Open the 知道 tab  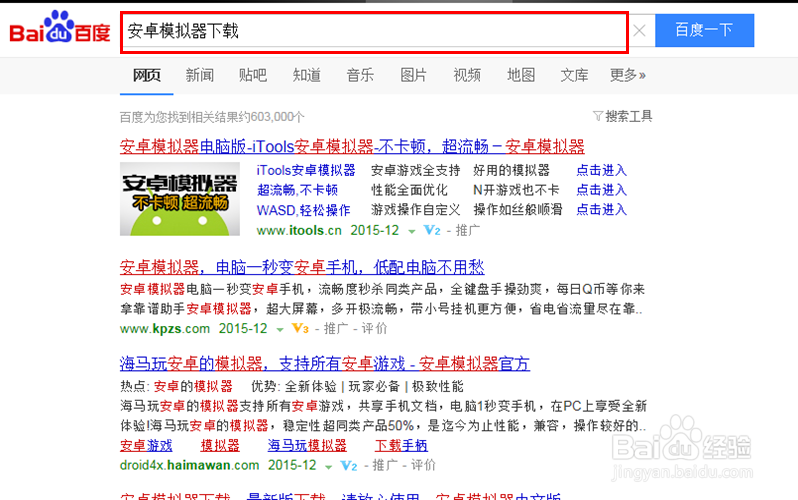[306, 75]
